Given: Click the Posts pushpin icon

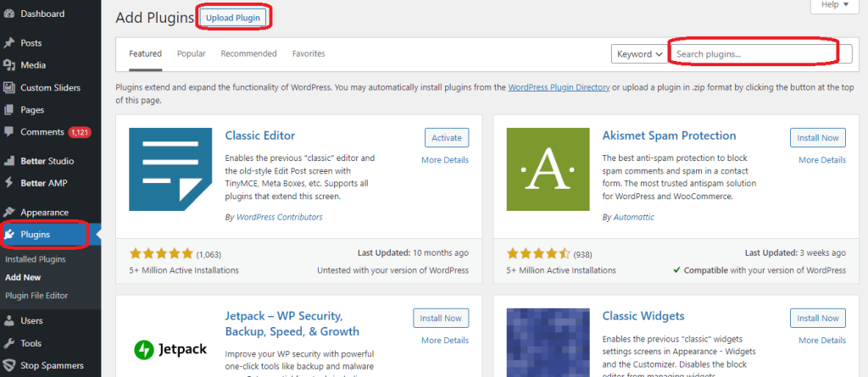Looking at the screenshot, I should [x=8, y=42].
